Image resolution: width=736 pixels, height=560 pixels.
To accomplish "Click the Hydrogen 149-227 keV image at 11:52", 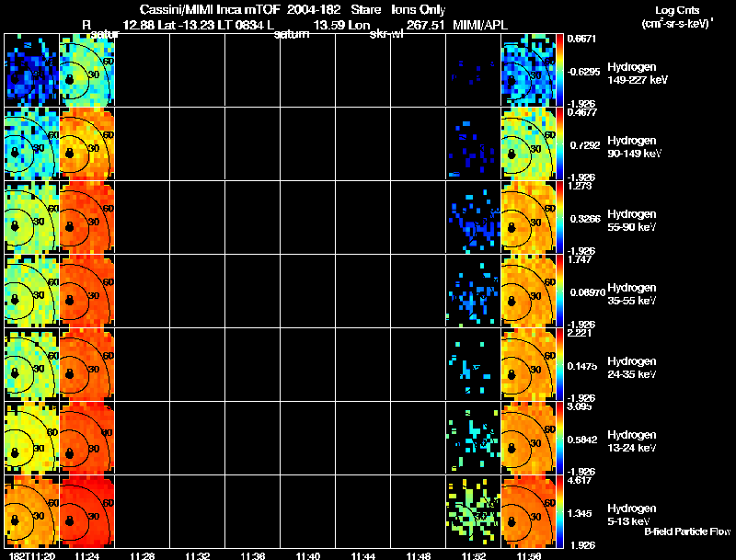I will point(473,70).
